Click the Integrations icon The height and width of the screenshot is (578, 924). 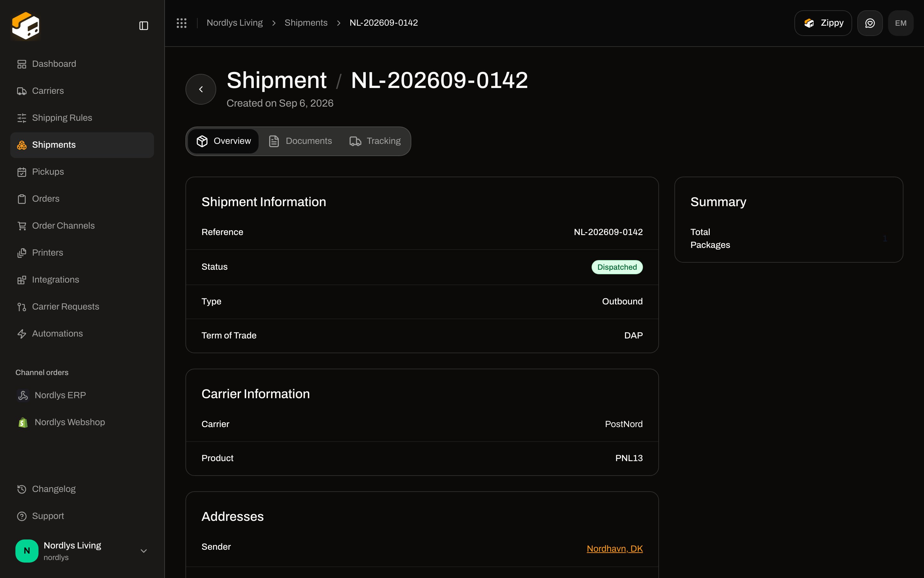(x=22, y=280)
